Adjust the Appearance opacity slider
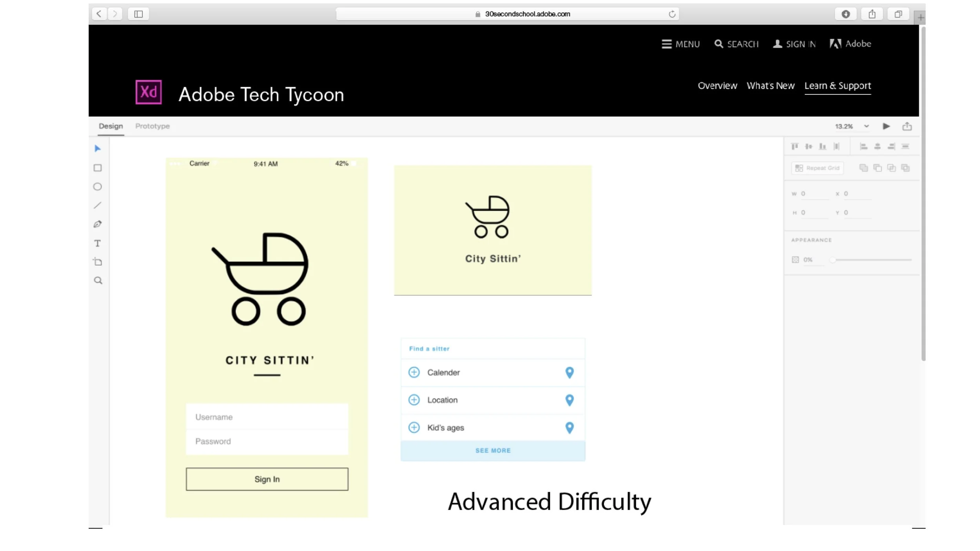The height and width of the screenshot is (551, 980). tap(833, 260)
